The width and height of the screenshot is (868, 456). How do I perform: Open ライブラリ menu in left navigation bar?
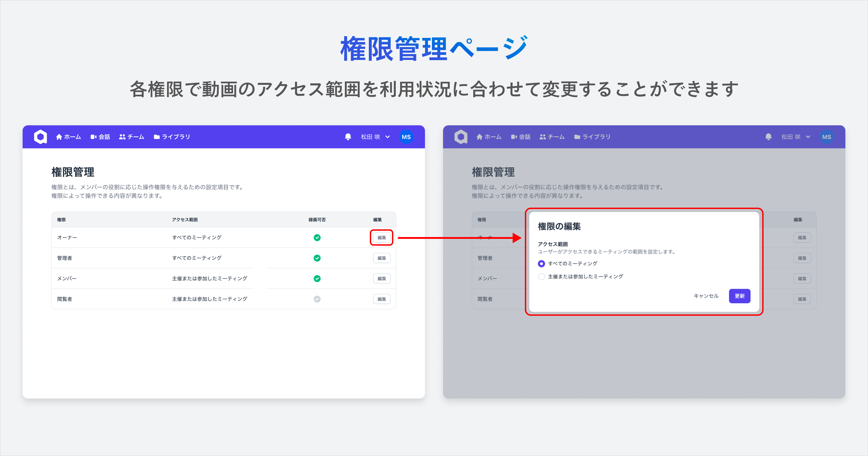point(172,137)
